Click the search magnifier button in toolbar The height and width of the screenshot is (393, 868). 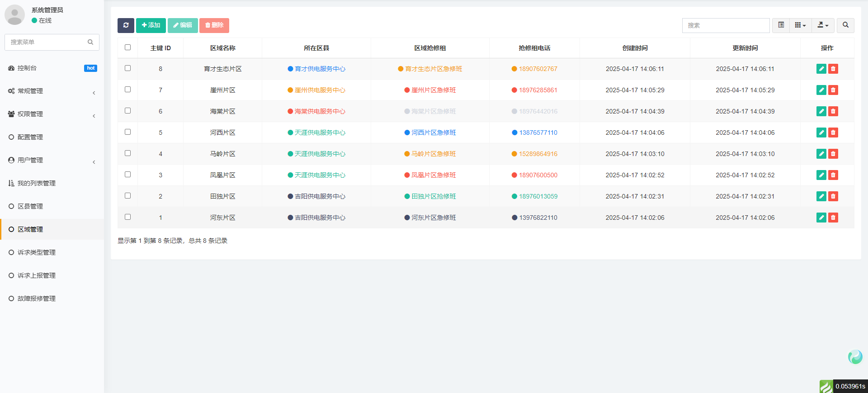click(845, 25)
